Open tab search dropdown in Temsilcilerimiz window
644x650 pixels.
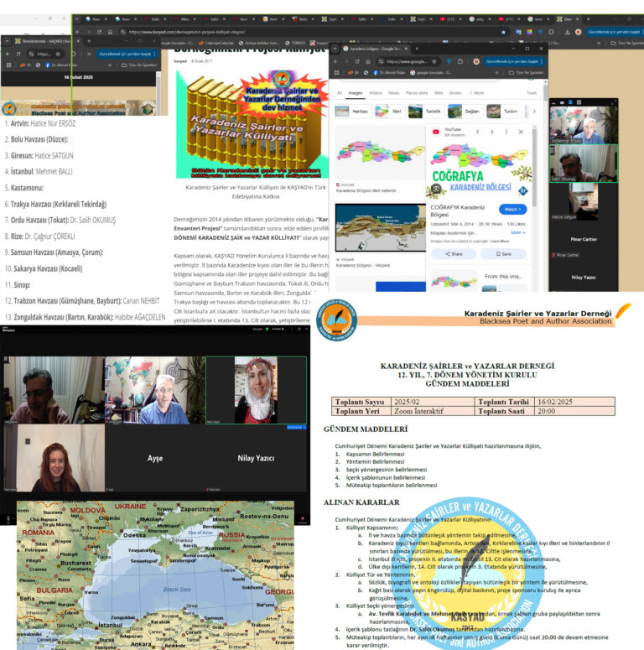(7, 41)
